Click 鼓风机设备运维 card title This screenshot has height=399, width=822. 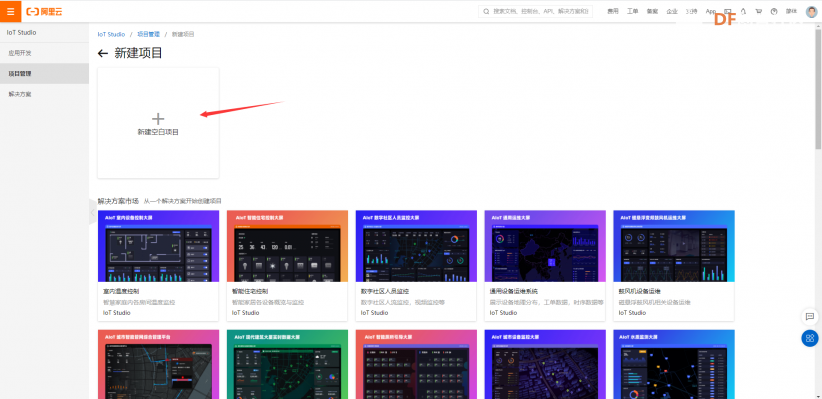[x=640, y=291]
